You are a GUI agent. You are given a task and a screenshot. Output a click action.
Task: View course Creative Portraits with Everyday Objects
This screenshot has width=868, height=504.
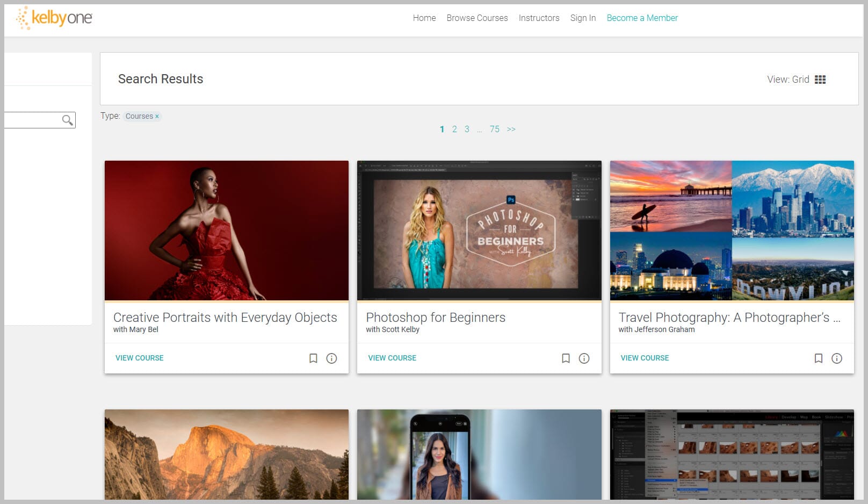[x=140, y=358]
